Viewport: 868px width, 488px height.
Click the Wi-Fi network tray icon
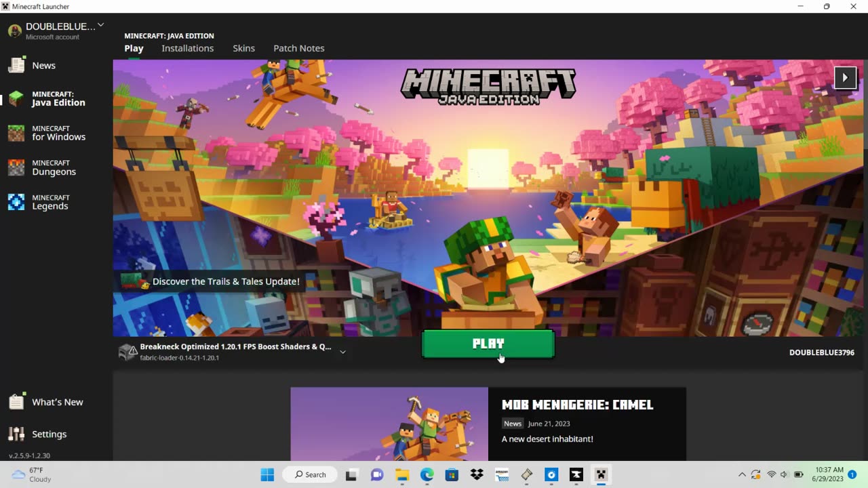click(x=771, y=474)
